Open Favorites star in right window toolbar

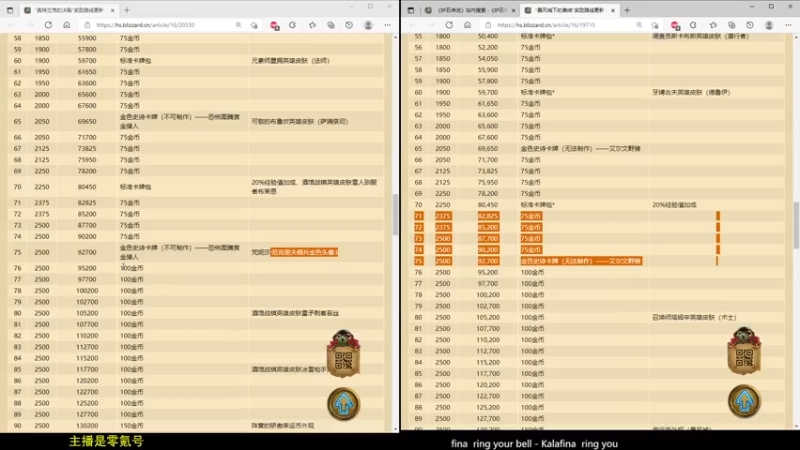[x=713, y=25]
